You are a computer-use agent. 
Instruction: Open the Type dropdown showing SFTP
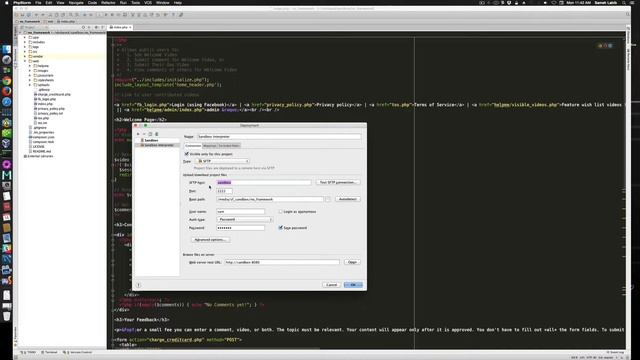tap(223, 161)
